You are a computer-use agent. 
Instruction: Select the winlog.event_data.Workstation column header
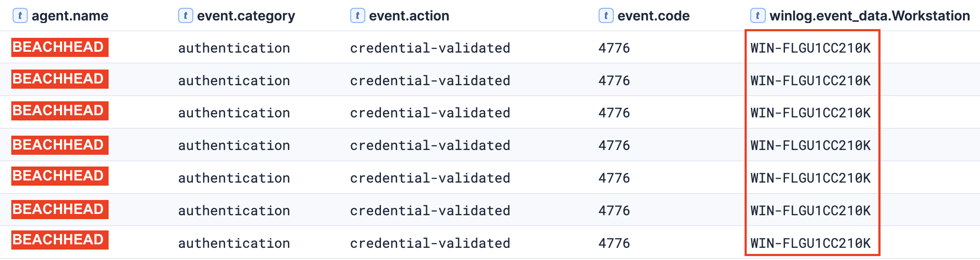click(x=870, y=16)
